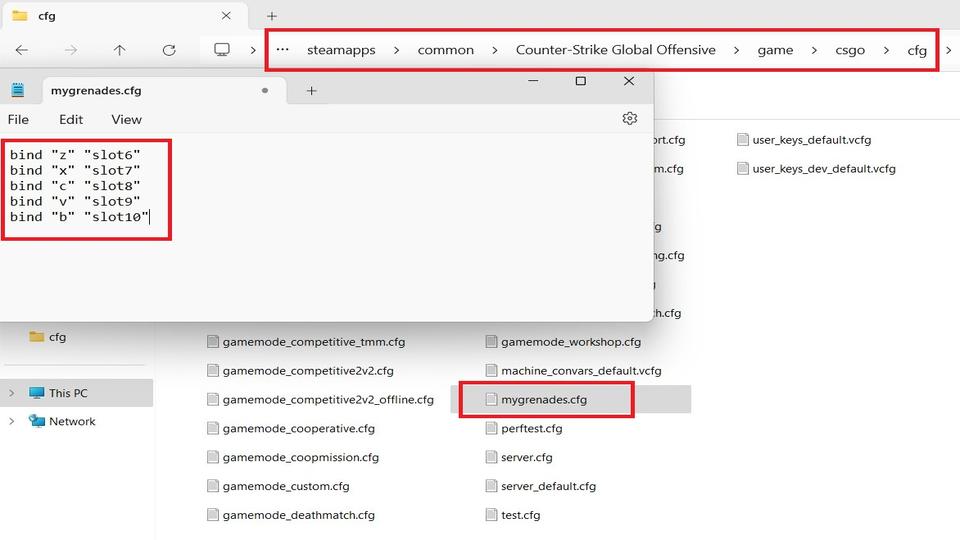
Task: Select Network in navigation pane
Action: [72, 421]
